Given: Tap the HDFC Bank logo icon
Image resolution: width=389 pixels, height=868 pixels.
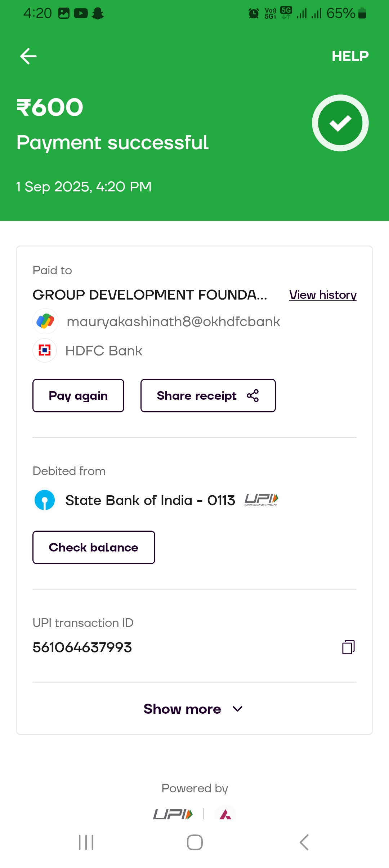Looking at the screenshot, I should click(45, 350).
